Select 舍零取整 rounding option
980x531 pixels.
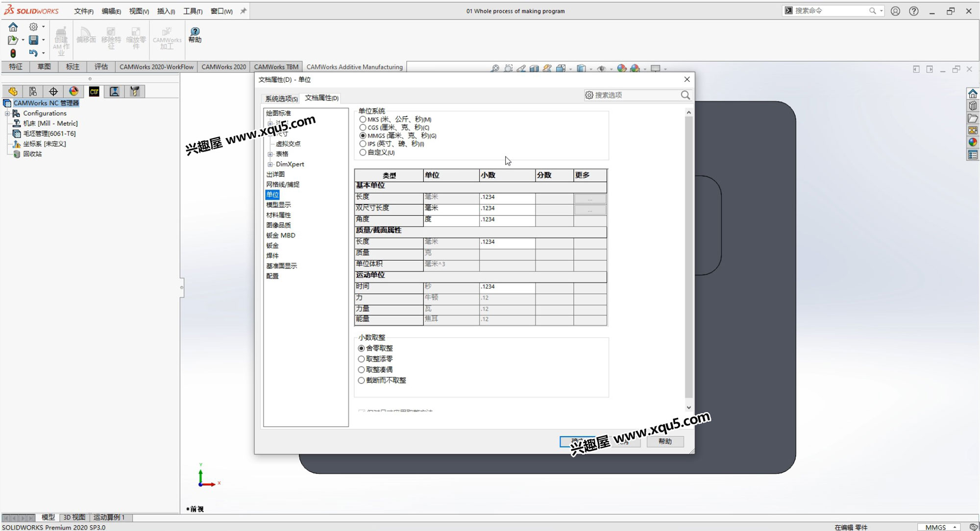pos(361,348)
